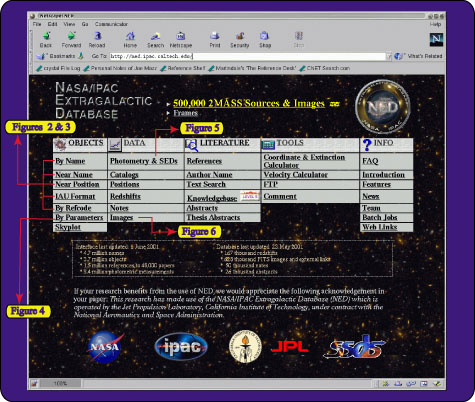This screenshot has height=402, width=475.
Task: Open the Photometry & SEDs link
Action: tap(144, 161)
